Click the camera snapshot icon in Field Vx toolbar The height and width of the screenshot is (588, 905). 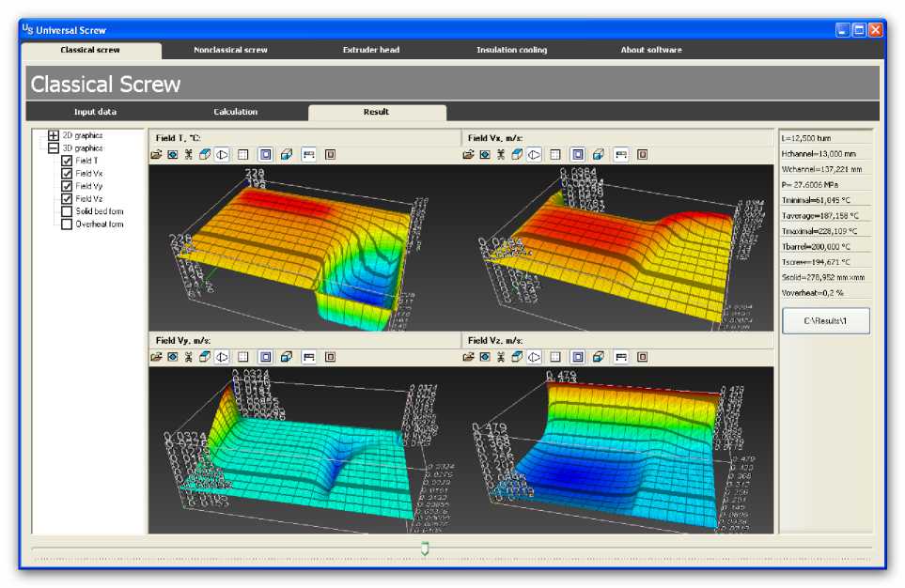pyautogui.click(x=485, y=154)
